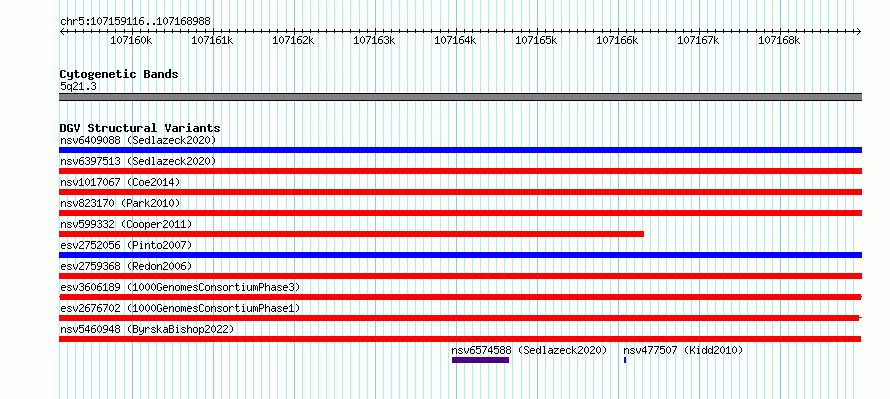Open variant label nsv823170 (Park2010)
This screenshot has height=399, width=890.
(x=120, y=203)
